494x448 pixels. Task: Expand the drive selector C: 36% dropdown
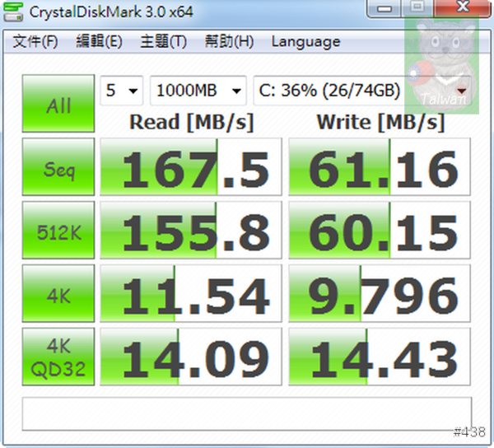click(362, 91)
